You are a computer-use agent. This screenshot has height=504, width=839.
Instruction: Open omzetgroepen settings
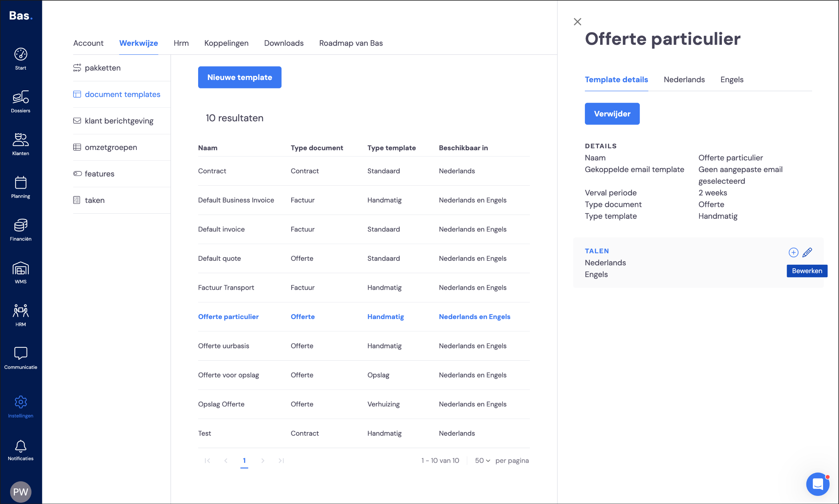click(122, 147)
